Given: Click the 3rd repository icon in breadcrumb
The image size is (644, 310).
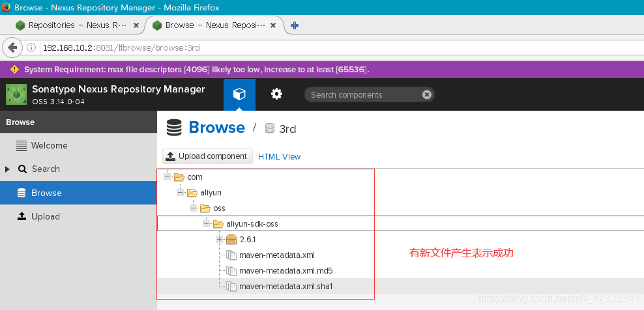Looking at the screenshot, I should coord(269,128).
